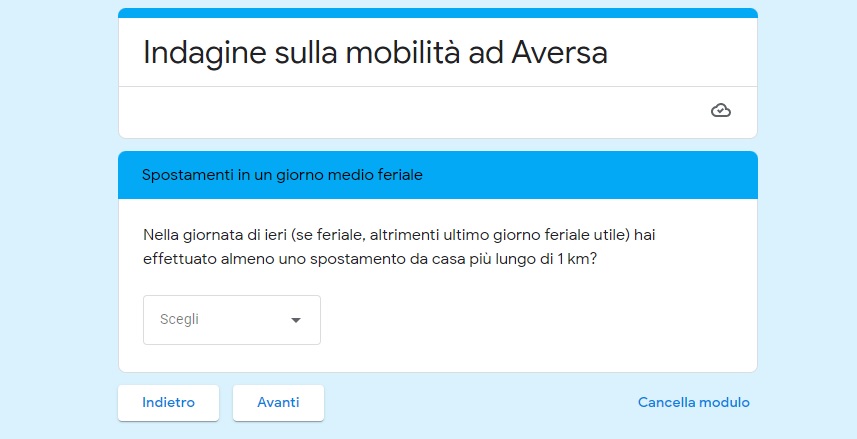Click the question text about ieri's trip
Image resolution: width=857 pixels, height=439 pixels.
399,247
